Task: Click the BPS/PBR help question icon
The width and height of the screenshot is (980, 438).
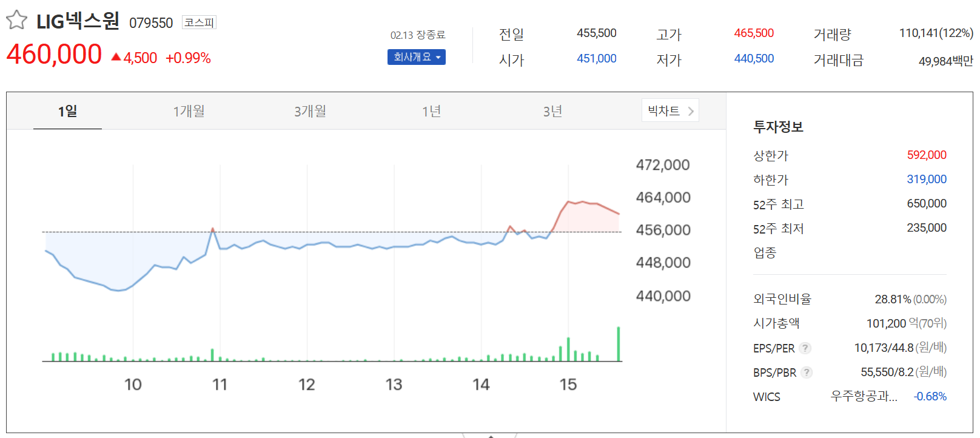Action: click(806, 372)
